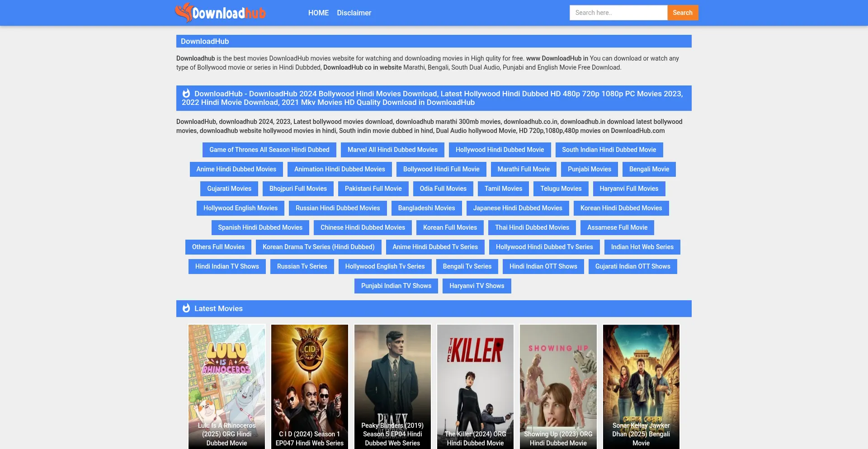Viewport: 868px width, 449px height.
Task: Open Haryanvi Full Movies
Action: tap(629, 189)
